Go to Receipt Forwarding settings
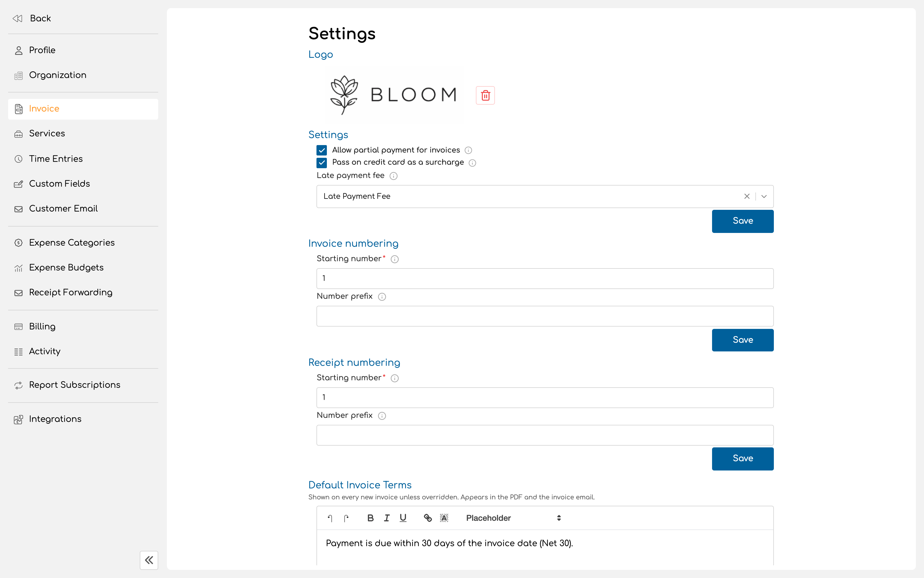 click(x=83, y=292)
